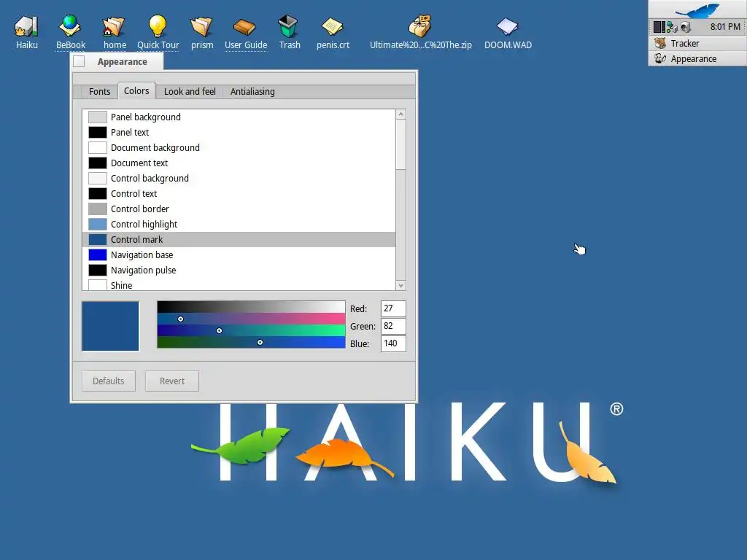Click the blue color slider ramp
The height and width of the screenshot is (560, 747).
(251, 342)
